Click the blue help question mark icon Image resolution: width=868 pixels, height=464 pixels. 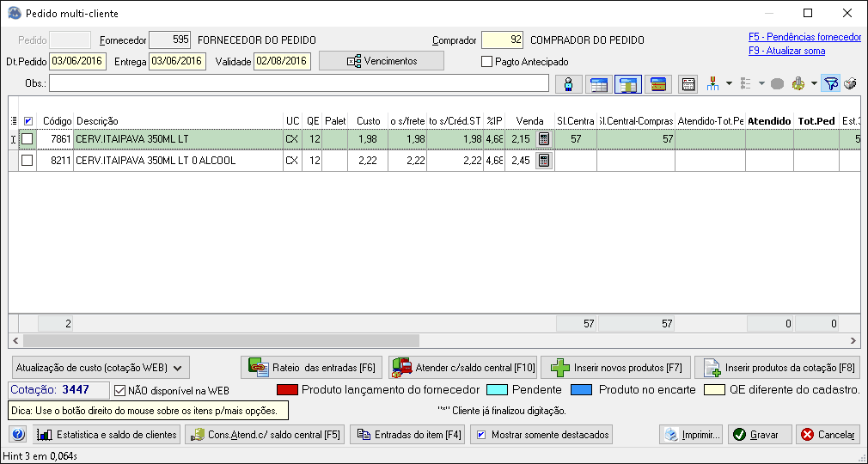tap(18, 435)
